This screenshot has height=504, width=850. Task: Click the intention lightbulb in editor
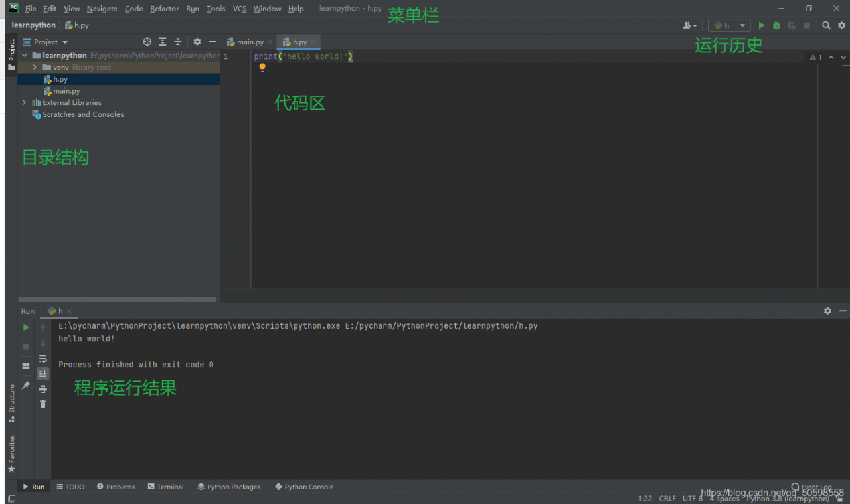[x=262, y=68]
